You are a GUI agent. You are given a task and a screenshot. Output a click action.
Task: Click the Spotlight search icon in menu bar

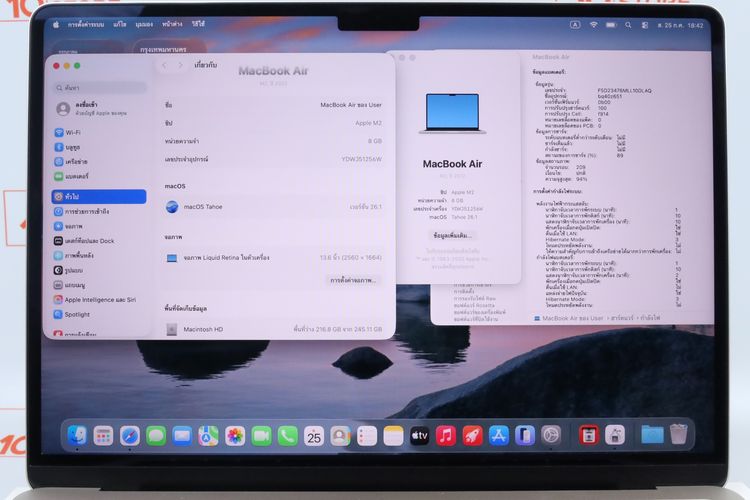628,25
